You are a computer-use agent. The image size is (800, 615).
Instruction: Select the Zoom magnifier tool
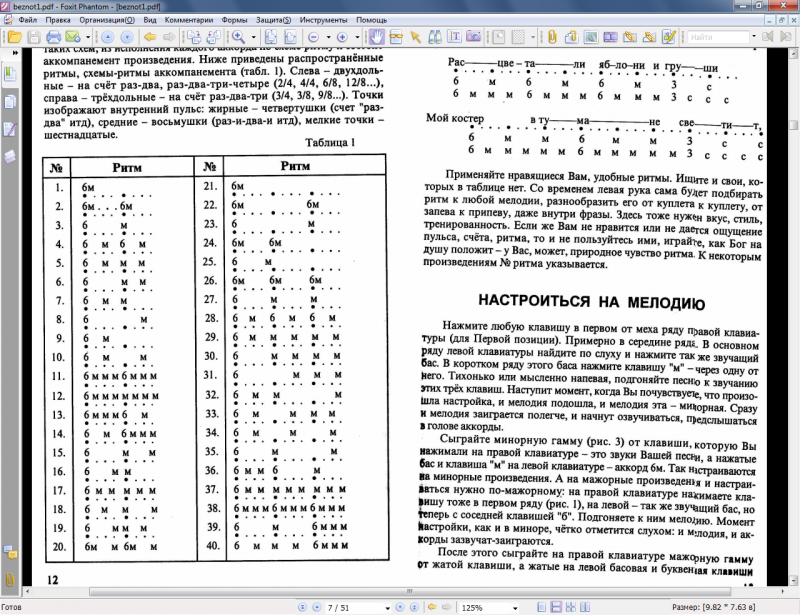click(238, 37)
